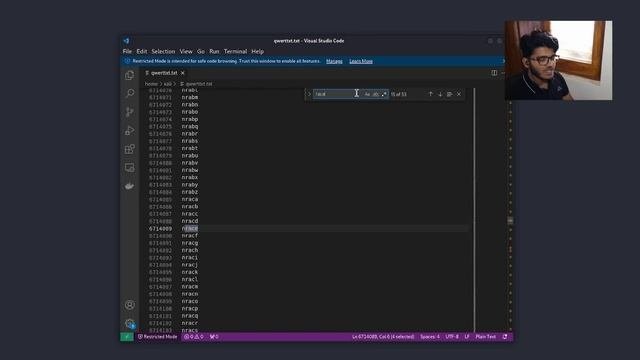
Task: Click the green remote indicator in status bar
Action: (127, 337)
